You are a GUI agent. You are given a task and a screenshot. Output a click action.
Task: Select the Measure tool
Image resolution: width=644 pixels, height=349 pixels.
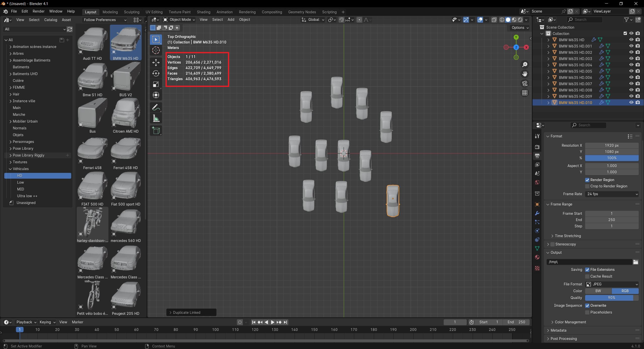[x=156, y=119]
